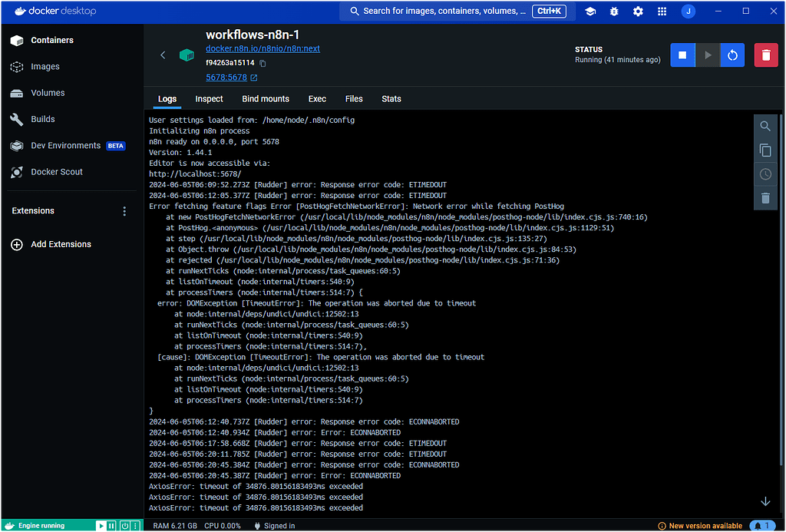Viewport: 786px width, 532px height.
Task: Click the "User settings loaded from" log line
Action: coord(252,121)
